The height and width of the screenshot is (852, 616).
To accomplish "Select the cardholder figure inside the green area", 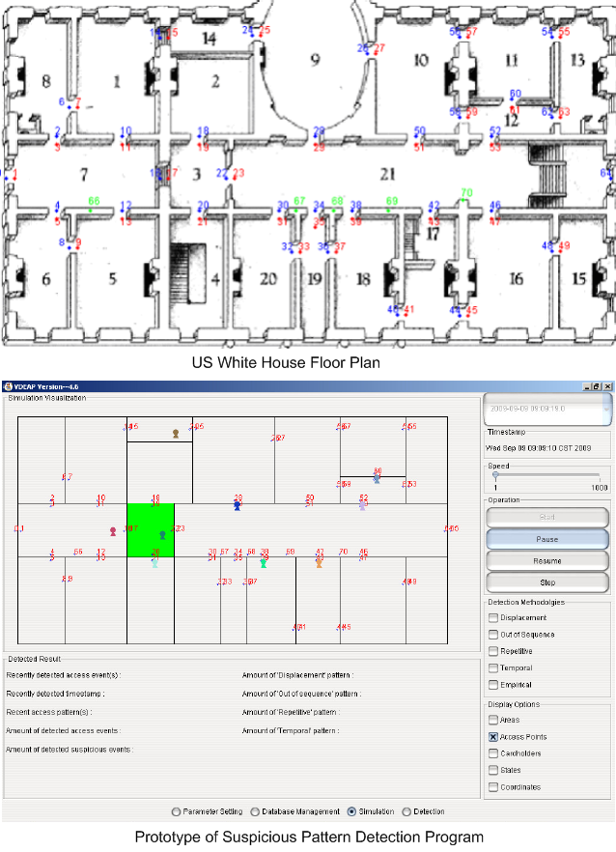I will (x=162, y=535).
